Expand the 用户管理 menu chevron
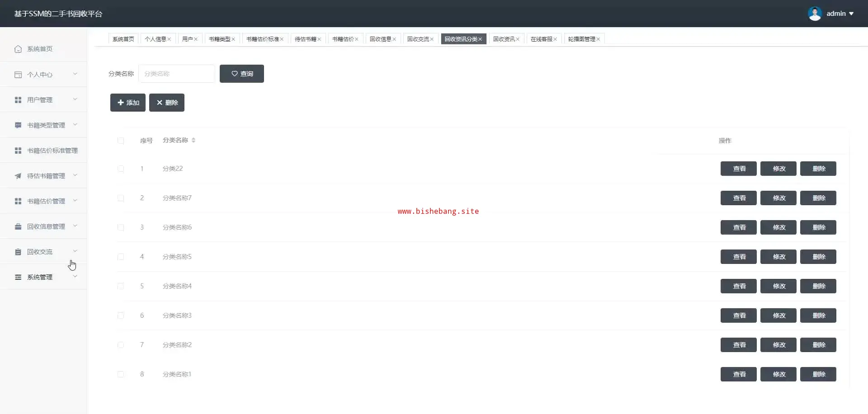This screenshot has width=868, height=414. click(x=75, y=99)
